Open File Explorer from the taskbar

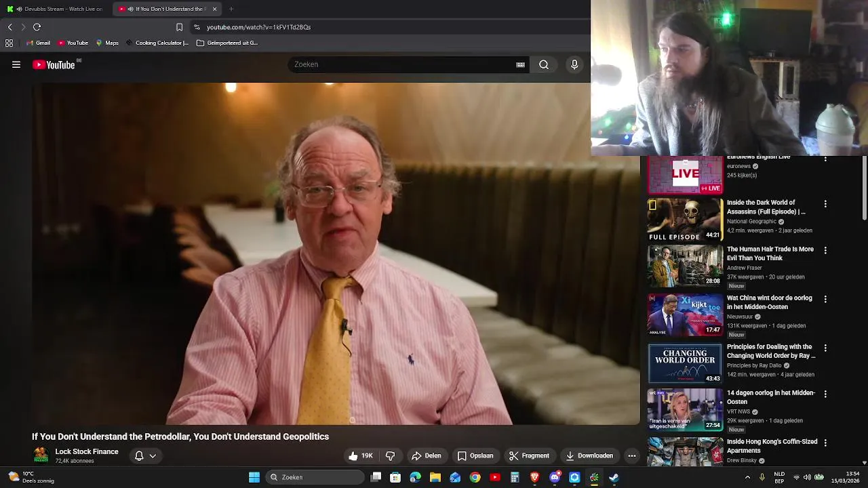coord(435,478)
